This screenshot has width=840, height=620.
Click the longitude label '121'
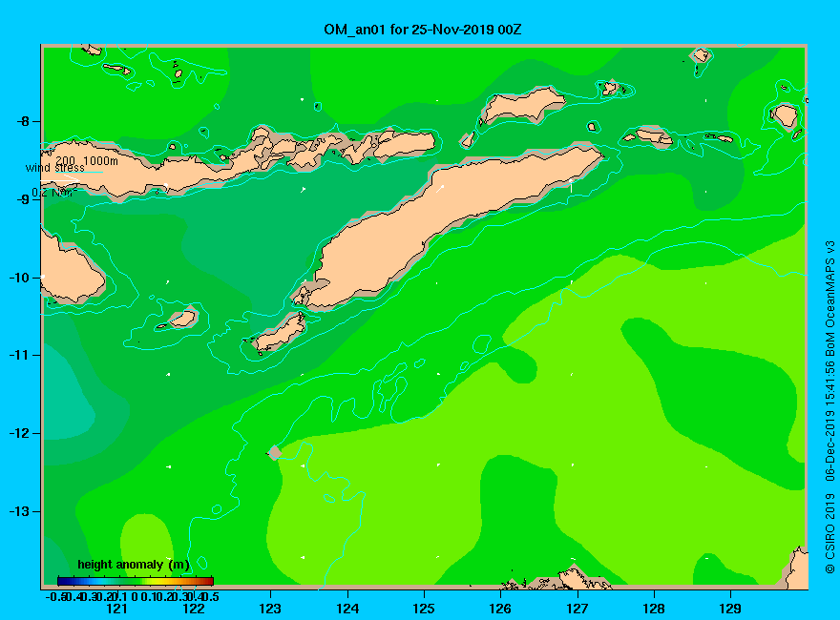116,609
